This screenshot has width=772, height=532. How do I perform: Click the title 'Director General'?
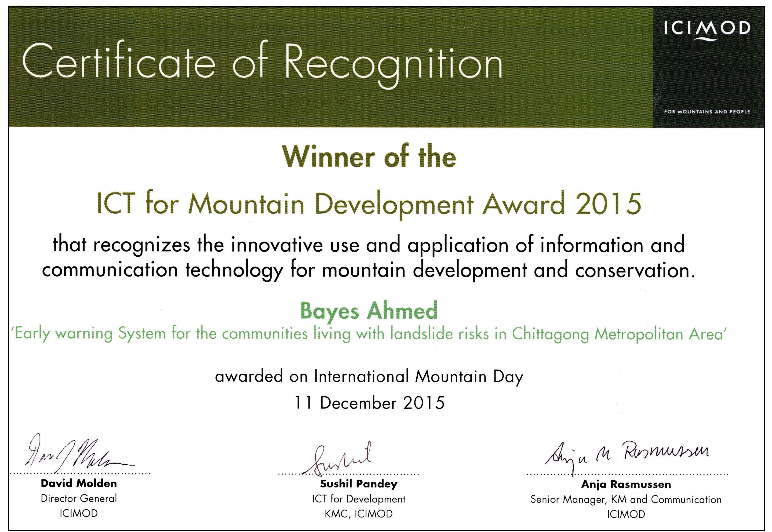click(79, 498)
